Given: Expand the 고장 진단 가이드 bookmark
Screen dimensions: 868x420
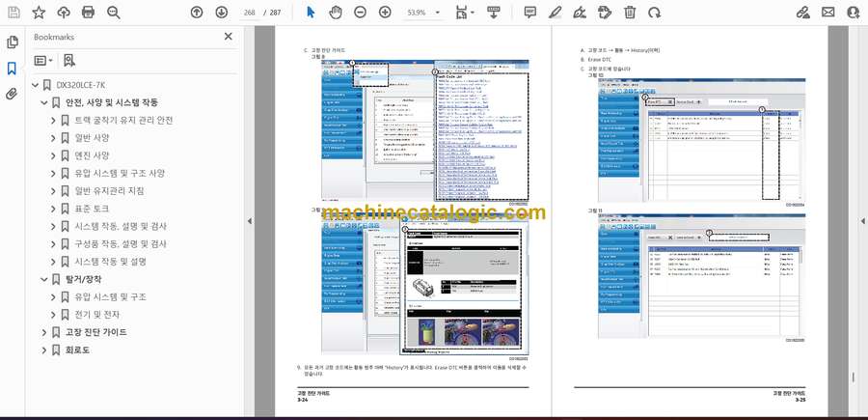Looking at the screenshot, I should (x=44, y=332).
